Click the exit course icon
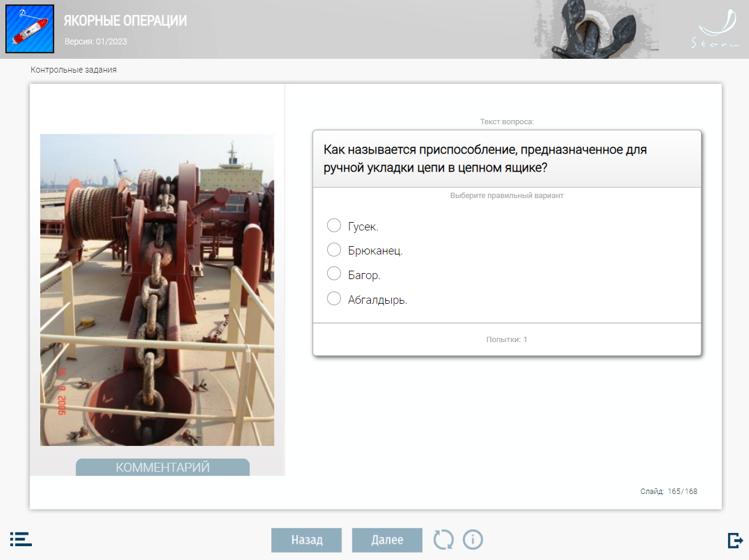Screen dimensions: 749x560 coord(735,540)
